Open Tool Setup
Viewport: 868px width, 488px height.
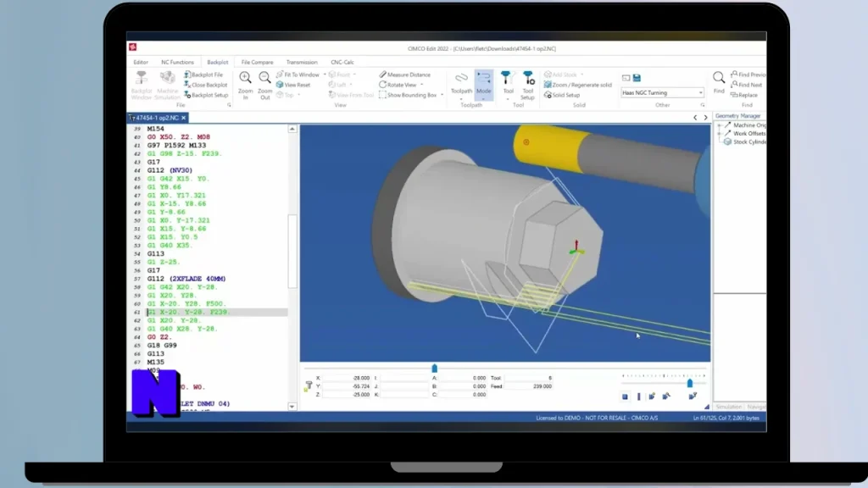click(527, 86)
